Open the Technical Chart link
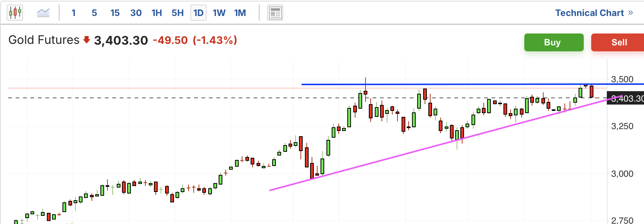This screenshot has height=224, width=644. tap(594, 13)
